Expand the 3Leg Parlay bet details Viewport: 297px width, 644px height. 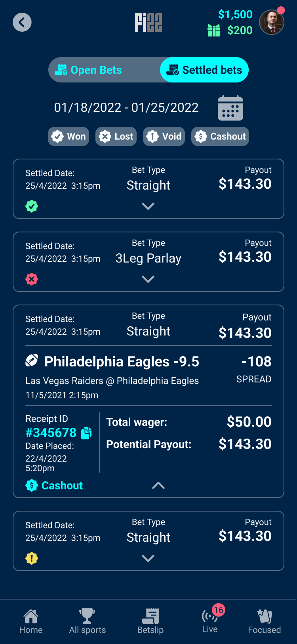(x=148, y=279)
